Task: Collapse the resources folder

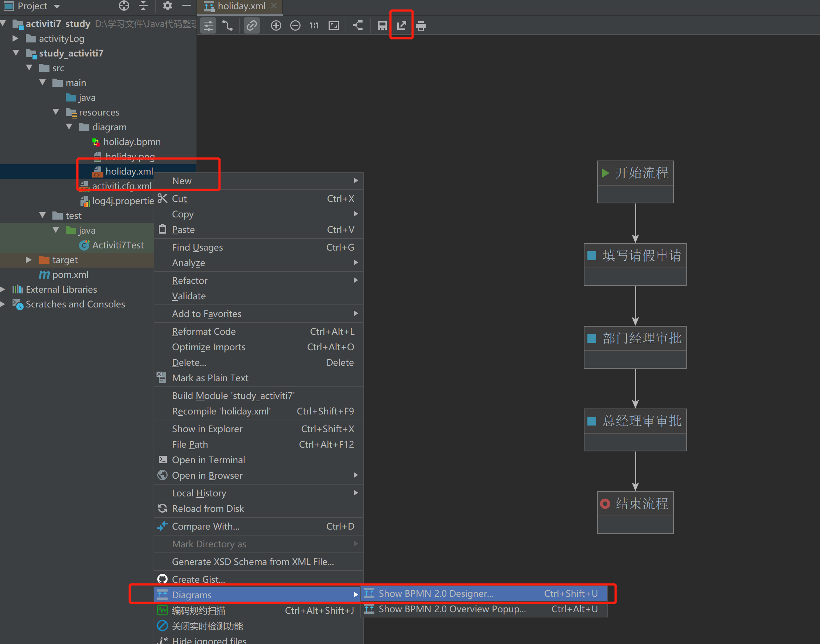Action: [x=56, y=111]
